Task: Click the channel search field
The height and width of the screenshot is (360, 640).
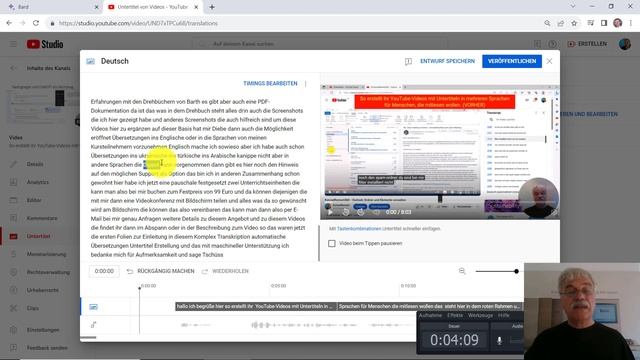Action: [x=320, y=44]
